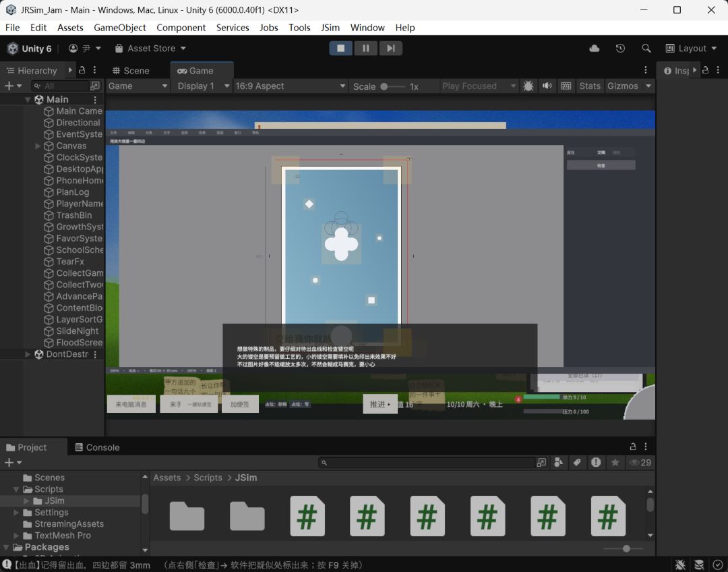
Task: Open the 16:9 Aspect dropdown
Action: pyautogui.click(x=291, y=86)
